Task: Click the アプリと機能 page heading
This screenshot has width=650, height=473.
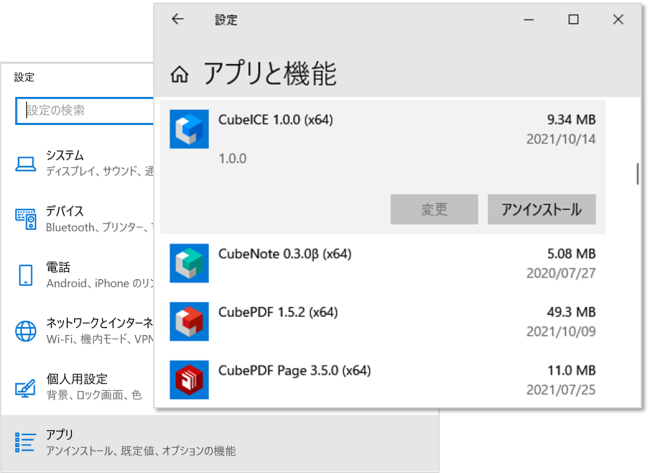Action: 269,74
